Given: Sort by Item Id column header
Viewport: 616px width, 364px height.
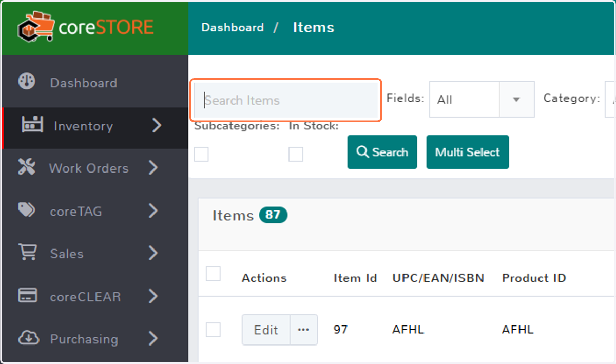Looking at the screenshot, I should click(x=355, y=278).
